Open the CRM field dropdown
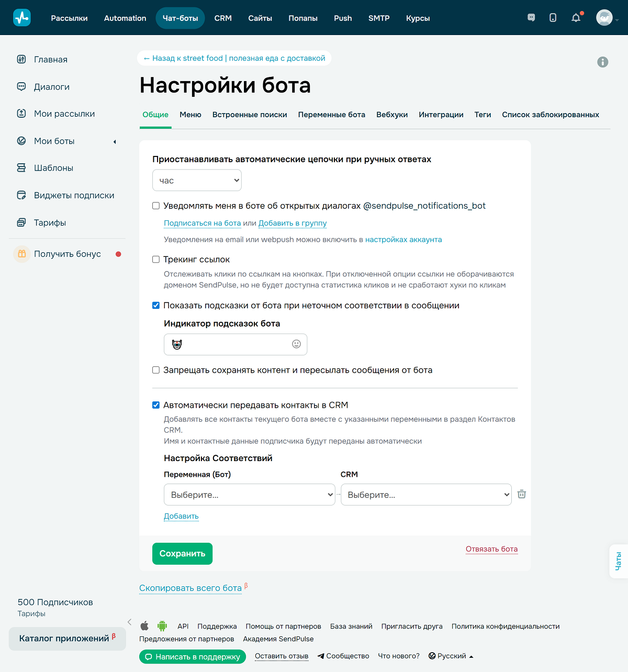 (x=425, y=494)
